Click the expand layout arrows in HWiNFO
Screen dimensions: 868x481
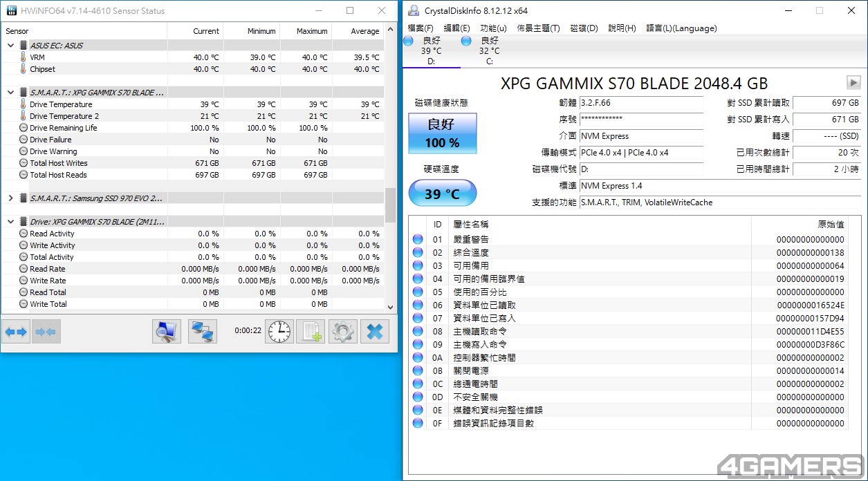pyautogui.click(x=16, y=332)
